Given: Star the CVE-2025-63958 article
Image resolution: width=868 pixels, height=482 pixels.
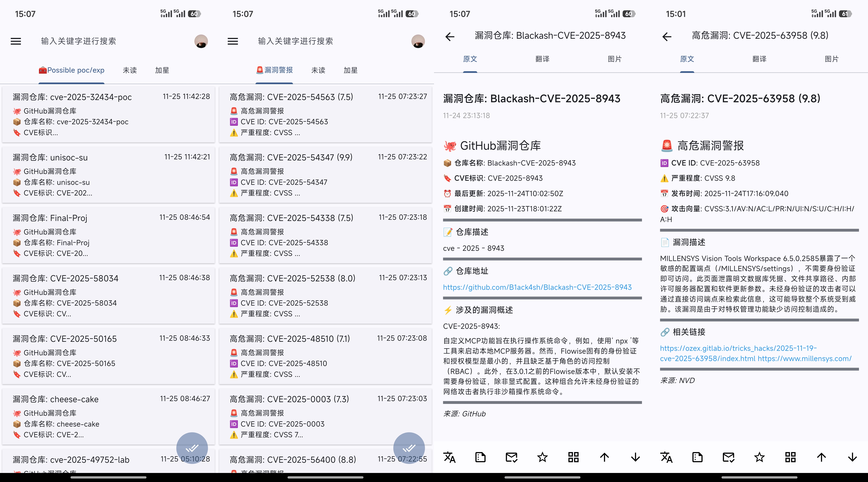Looking at the screenshot, I should click(759, 457).
